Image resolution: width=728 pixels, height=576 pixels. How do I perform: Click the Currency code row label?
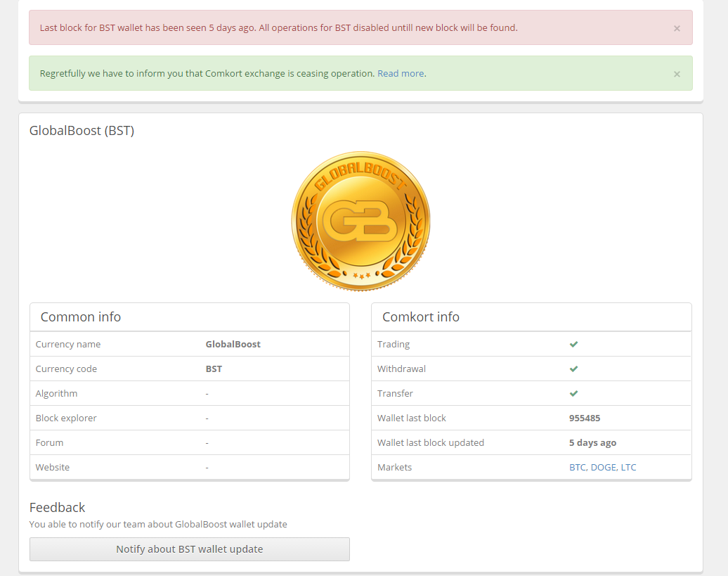click(66, 369)
